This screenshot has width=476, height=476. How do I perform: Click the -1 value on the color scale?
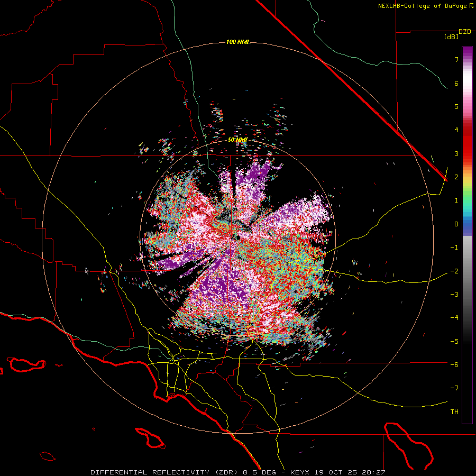point(454,248)
